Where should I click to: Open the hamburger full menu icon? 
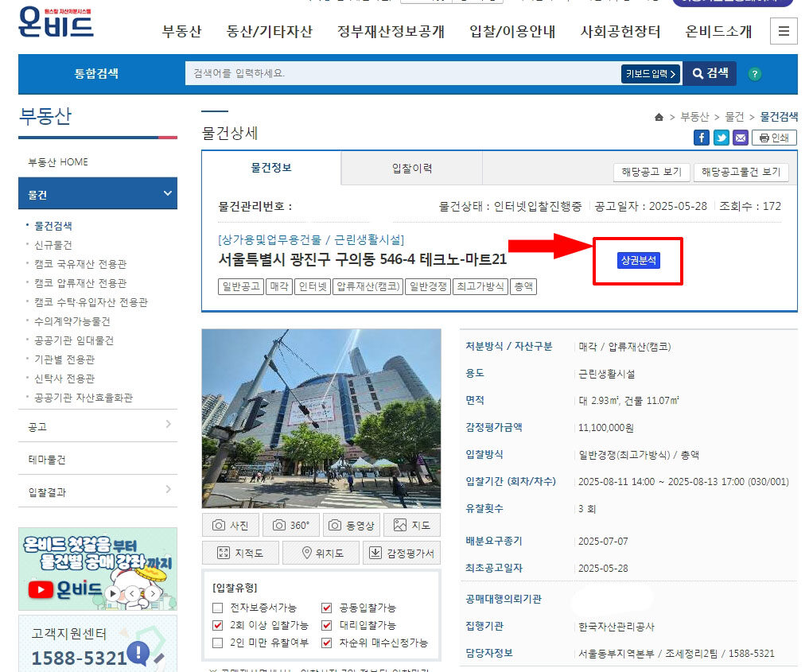pyautogui.click(x=784, y=31)
